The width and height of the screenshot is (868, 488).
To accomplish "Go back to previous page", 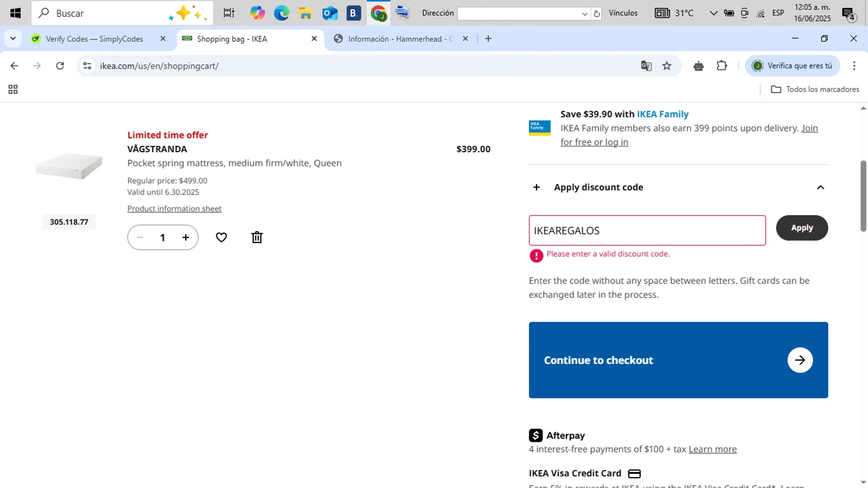I will [x=14, y=66].
